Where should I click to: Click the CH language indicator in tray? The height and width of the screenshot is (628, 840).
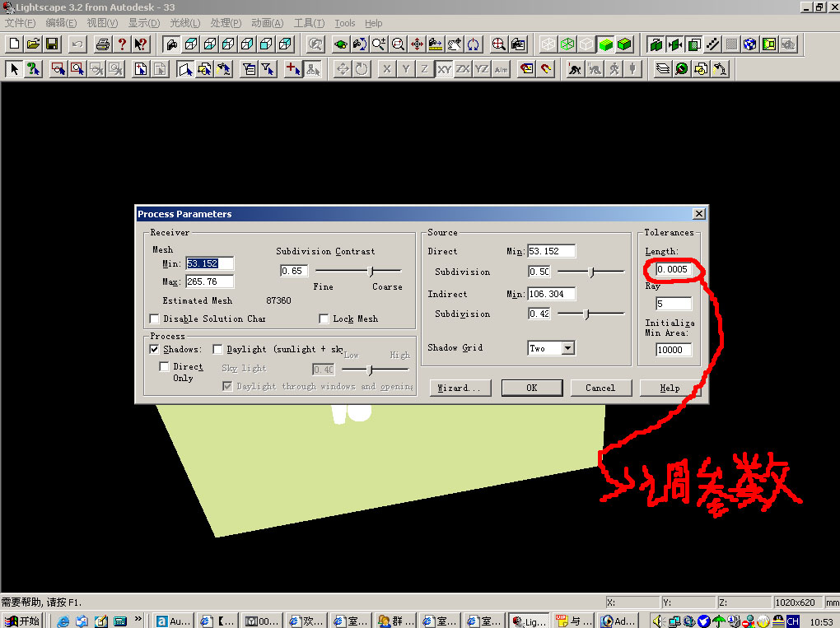click(793, 621)
